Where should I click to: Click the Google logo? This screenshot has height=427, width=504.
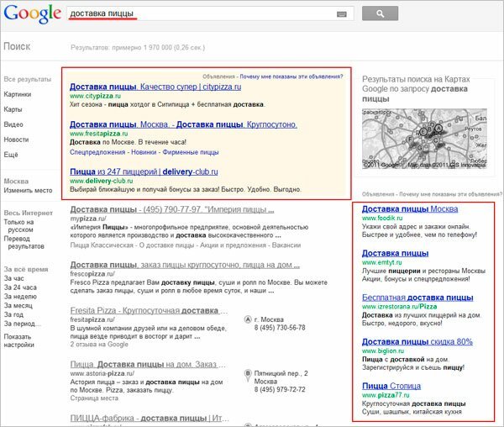tap(33, 13)
